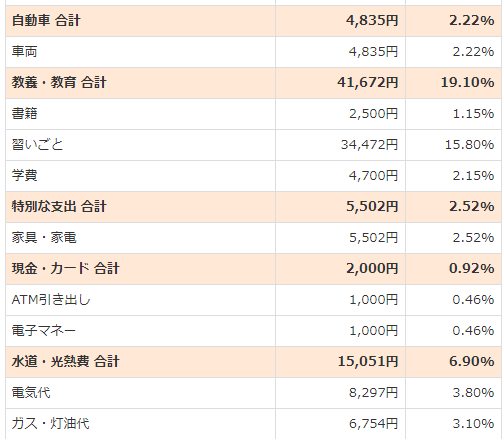Image resolution: width=504 pixels, height=439 pixels.
Task: Click the 15,051円 amount cell
Action: click(340, 362)
